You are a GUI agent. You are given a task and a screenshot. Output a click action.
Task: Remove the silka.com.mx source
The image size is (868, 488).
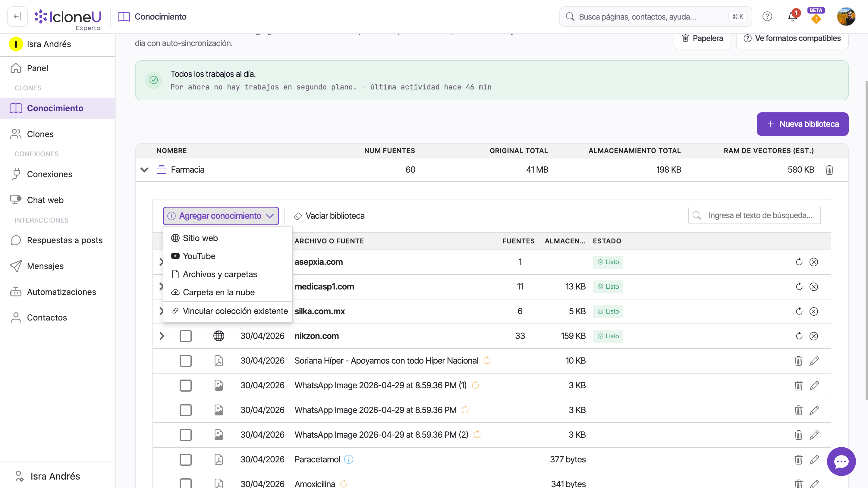[813, 311]
